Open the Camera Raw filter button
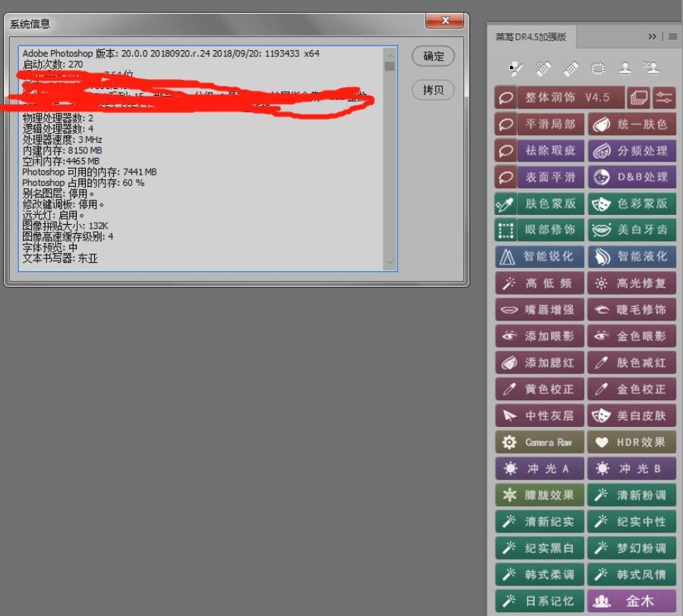The width and height of the screenshot is (683, 616). point(539,442)
